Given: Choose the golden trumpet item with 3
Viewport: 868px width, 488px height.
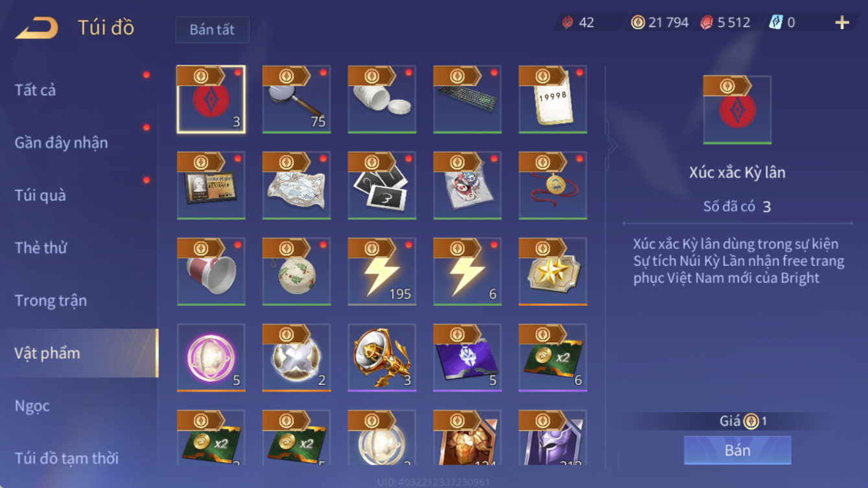Looking at the screenshot, I should coord(382,358).
